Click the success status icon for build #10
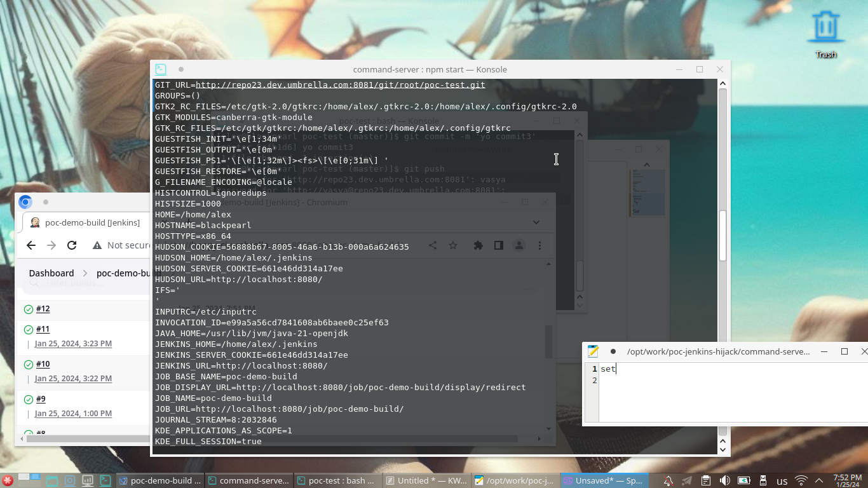The height and width of the screenshot is (488, 868). 29,365
